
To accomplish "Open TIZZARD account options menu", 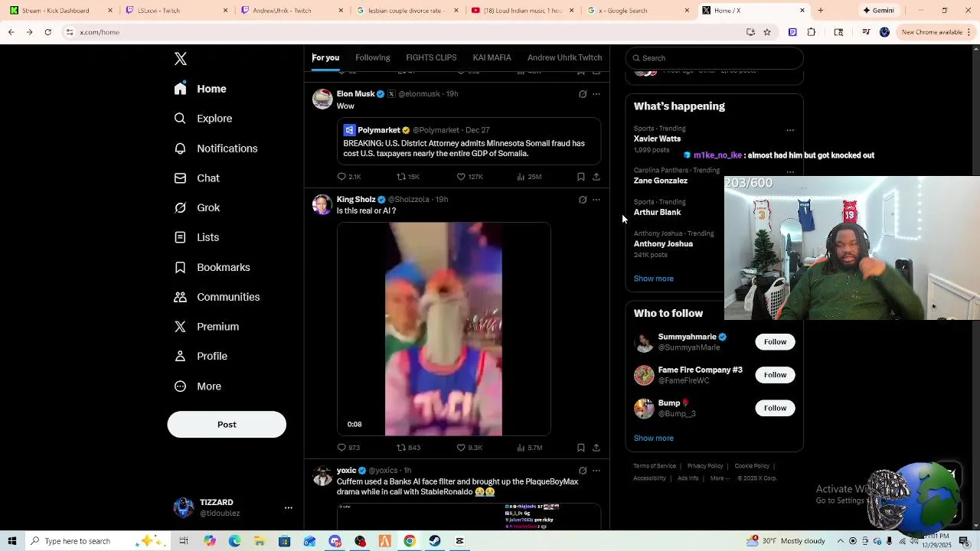I will click(x=289, y=507).
